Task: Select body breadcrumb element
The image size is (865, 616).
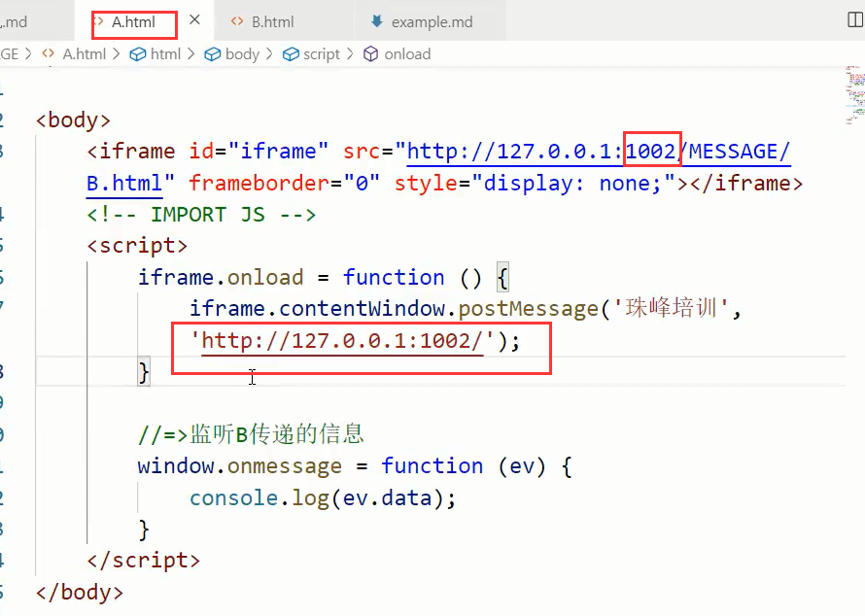Action: click(x=242, y=54)
